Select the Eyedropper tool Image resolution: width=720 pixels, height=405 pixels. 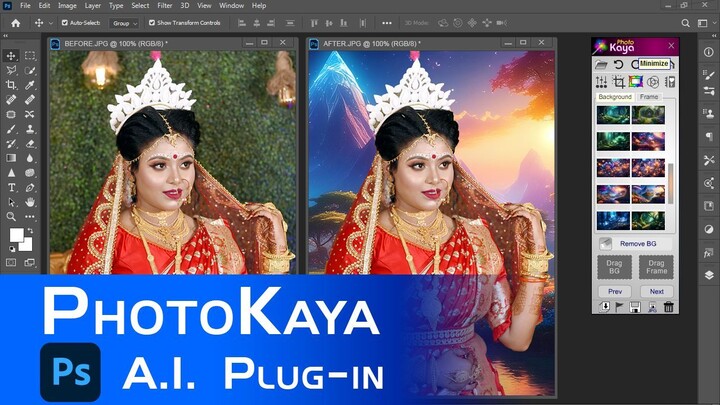[x=30, y=85]
